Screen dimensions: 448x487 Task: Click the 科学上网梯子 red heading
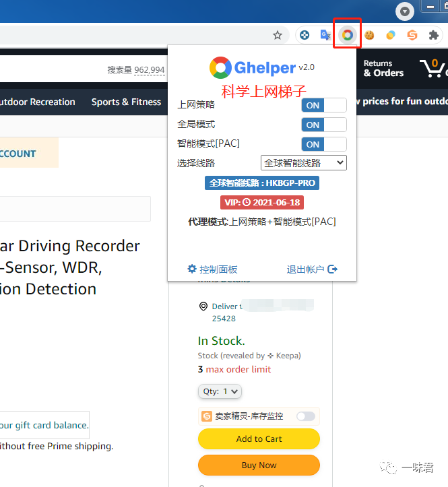[264, 92]
